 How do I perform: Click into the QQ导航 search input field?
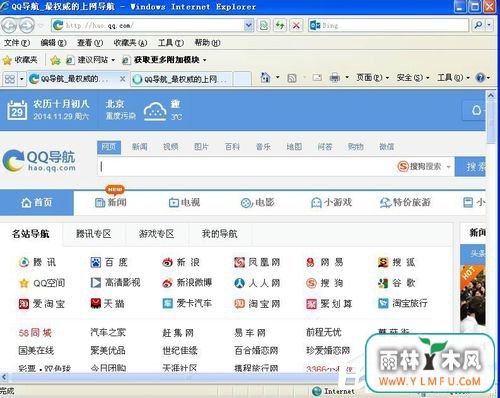[x=247, y=166]
